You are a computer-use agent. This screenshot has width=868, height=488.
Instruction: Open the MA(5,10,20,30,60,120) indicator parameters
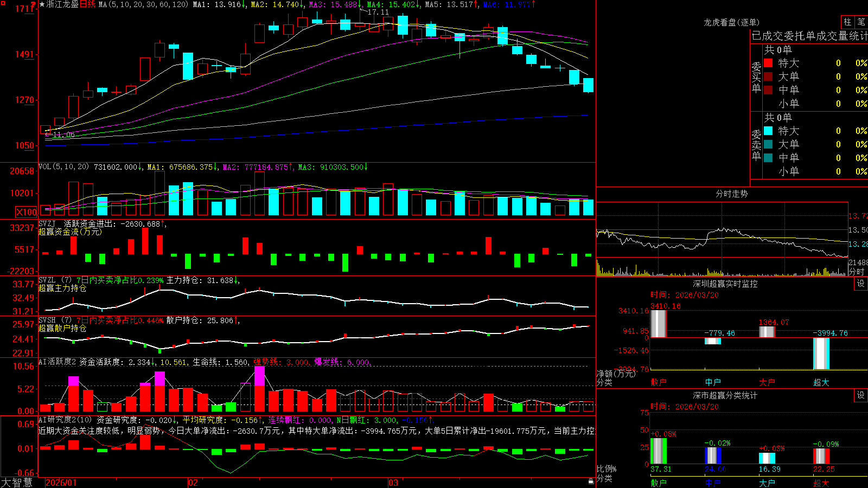click(143, 4)
